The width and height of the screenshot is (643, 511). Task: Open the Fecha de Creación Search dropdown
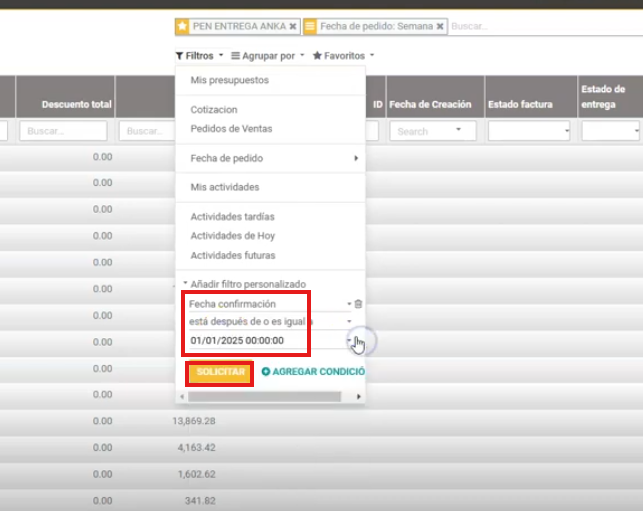click(x=433, y=131)
